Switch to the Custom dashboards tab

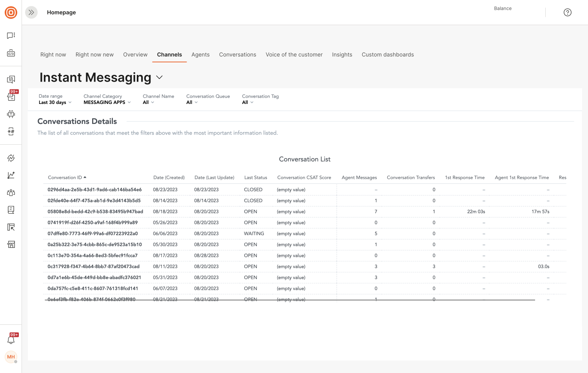pos(388,55)
